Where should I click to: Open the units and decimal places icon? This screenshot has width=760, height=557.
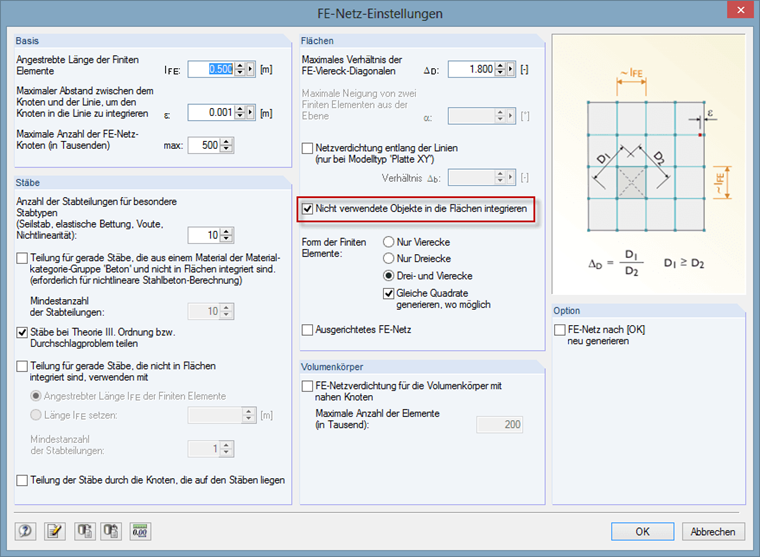pos(141,531)
